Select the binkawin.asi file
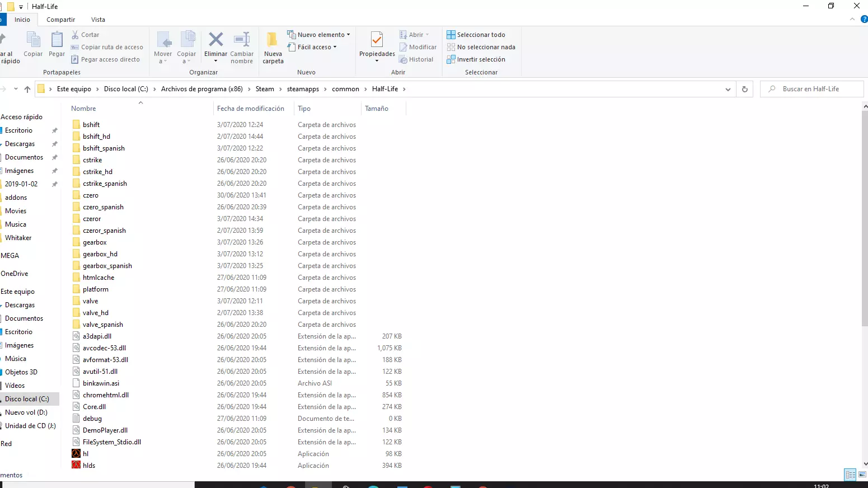The width and height of the screenshot is (868, 488). (101, 383)
